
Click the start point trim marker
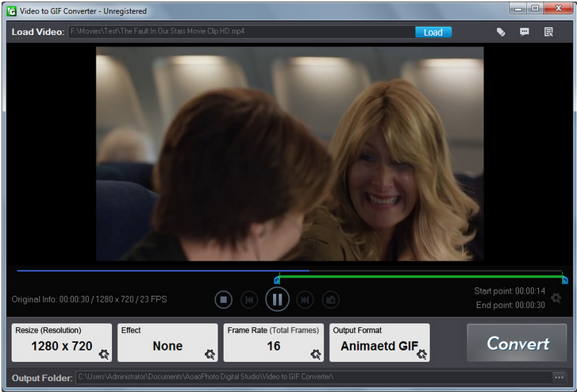[x=277, y=280]
